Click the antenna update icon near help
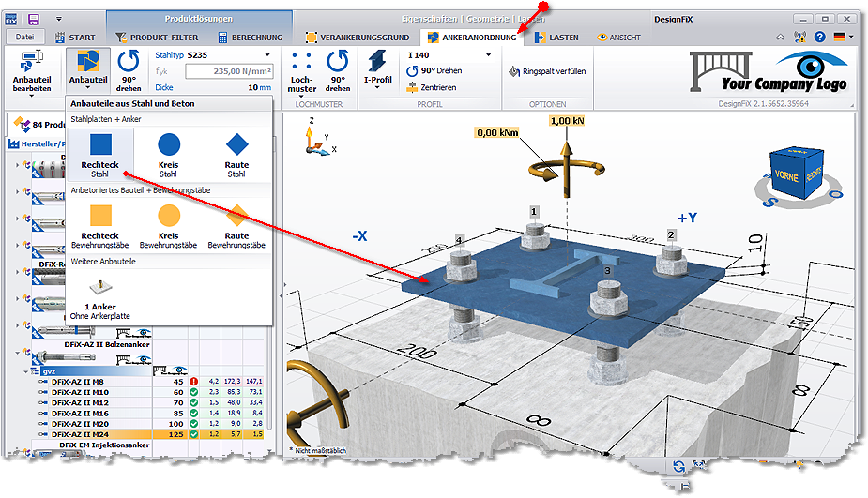The image size is (868, 498). coord(799,38)
